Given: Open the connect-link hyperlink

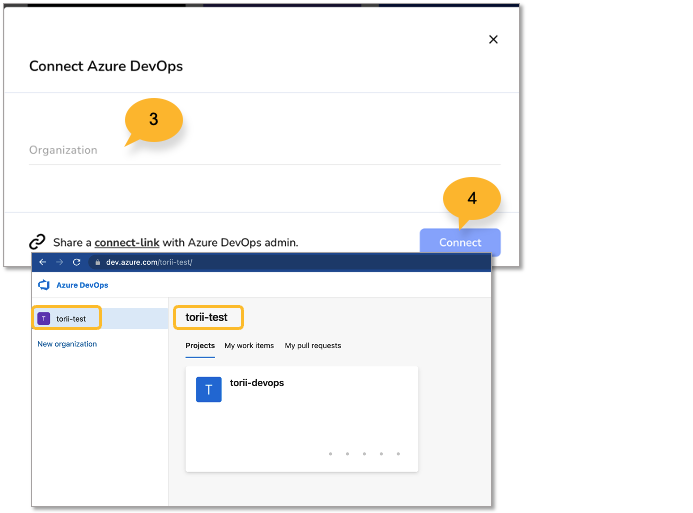Looking at the screenshot, I should [x=127, y=243].
